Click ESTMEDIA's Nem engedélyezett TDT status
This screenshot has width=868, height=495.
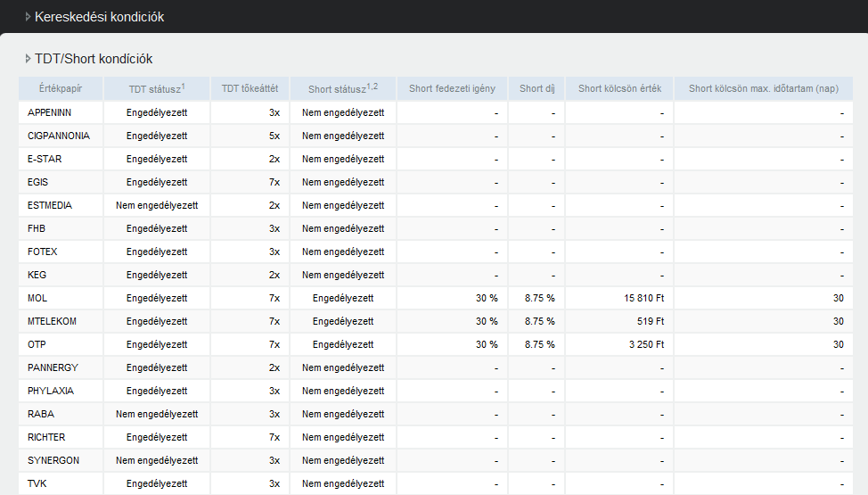(x=157, y=206)
